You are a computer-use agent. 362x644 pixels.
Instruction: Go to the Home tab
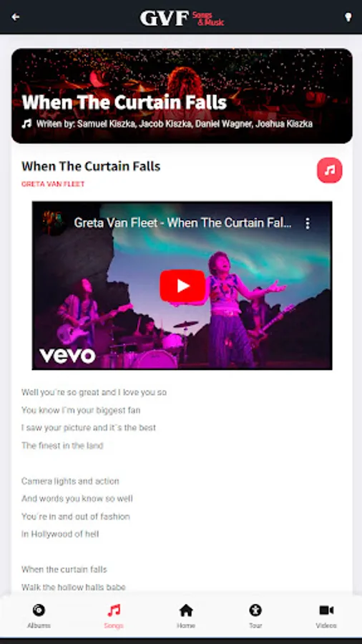click(186, 616)
